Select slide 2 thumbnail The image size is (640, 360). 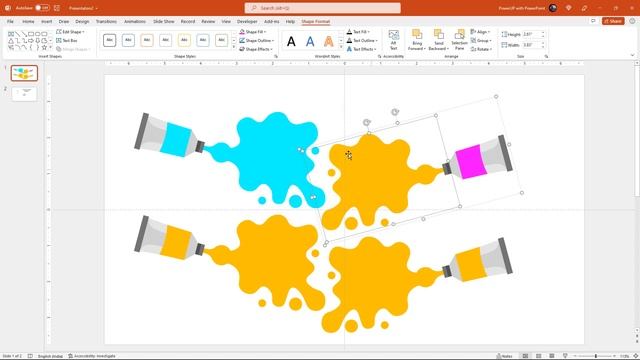click(x=24, y=93)
